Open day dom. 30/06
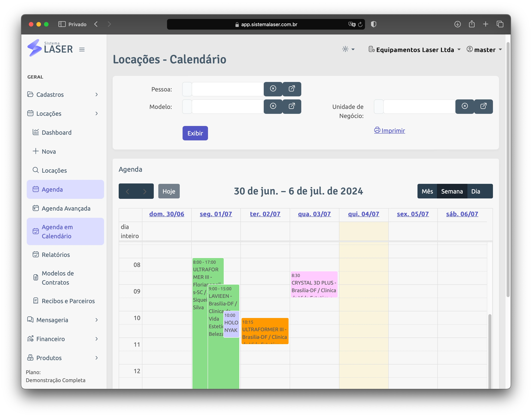 point(167,214)
